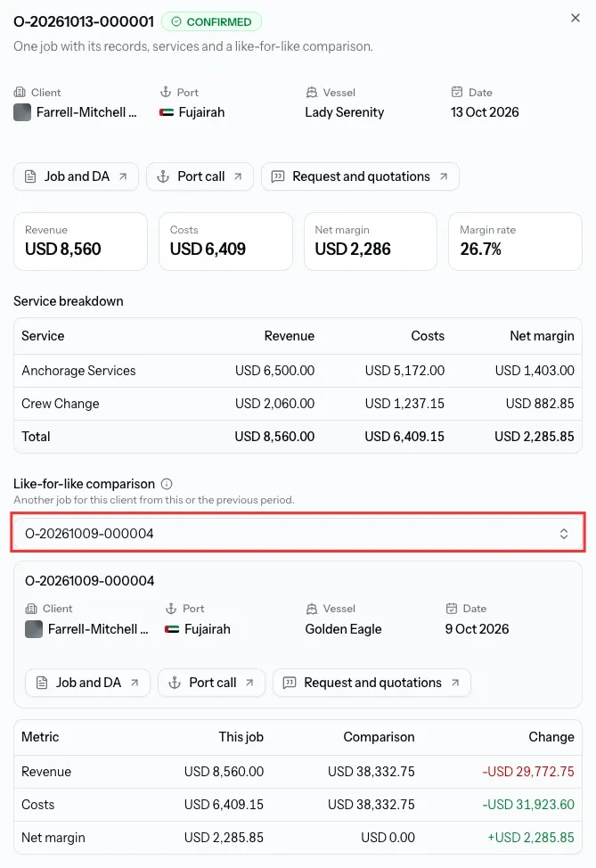
Task: Click arrow icon on comparison Port call button
Action: [249, 683]
